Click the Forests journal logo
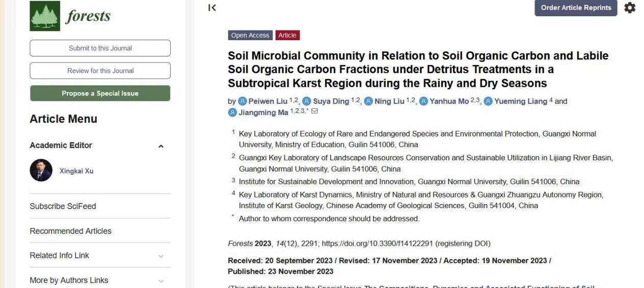This screenshot has height=288, width=644. coord(70,16)
